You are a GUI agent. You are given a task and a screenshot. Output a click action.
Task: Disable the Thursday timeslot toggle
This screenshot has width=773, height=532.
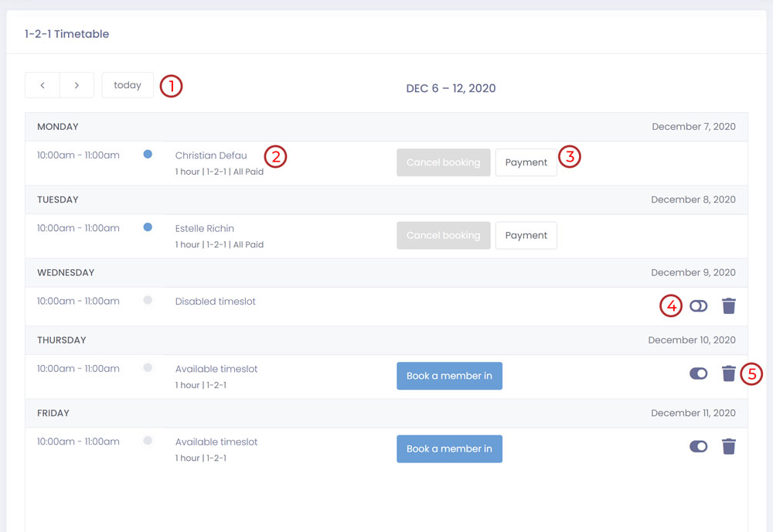[x=698, y=373]
